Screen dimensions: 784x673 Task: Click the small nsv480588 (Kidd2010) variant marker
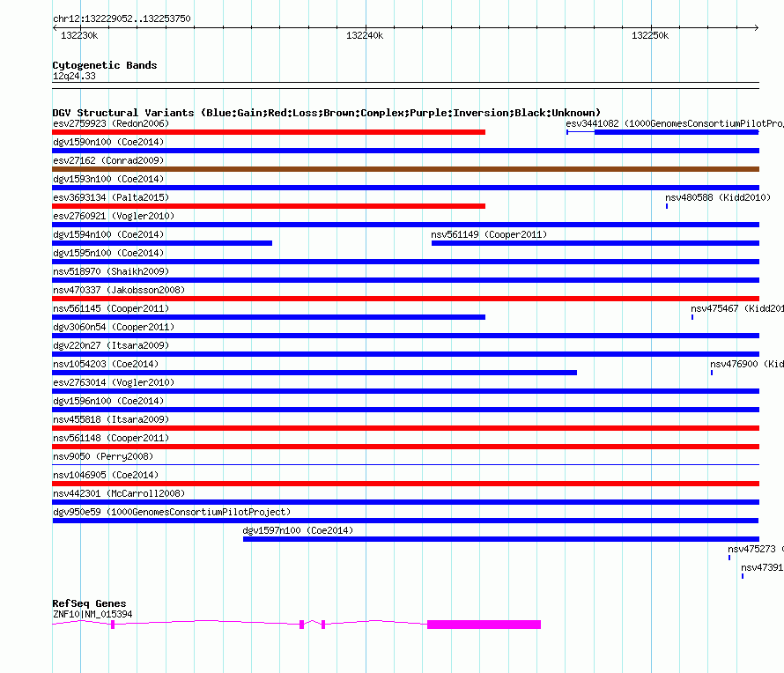(667, 206)
